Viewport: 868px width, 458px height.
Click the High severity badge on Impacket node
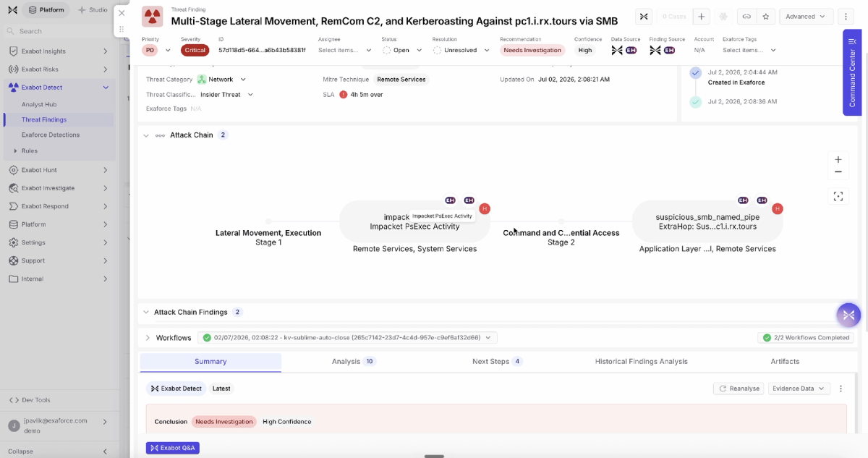tap(485, 208)
